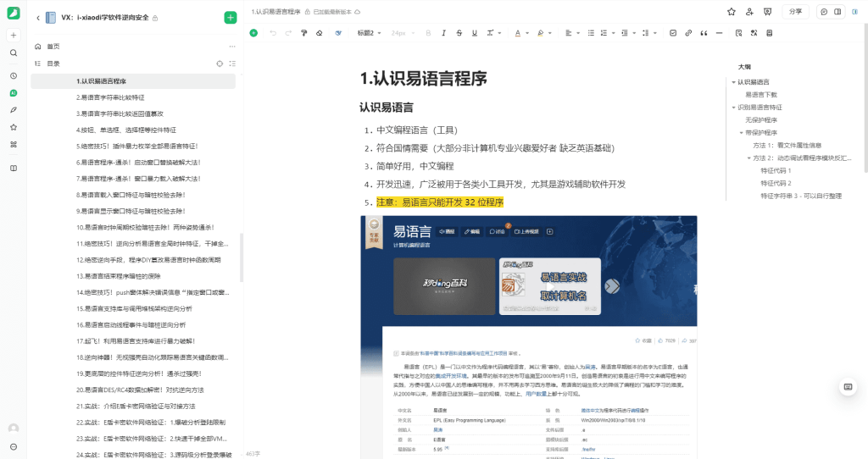This screenshot has width=868, height=459.
Task: Open the font color picker dropdown arrow
Action: pyautogui.click(x=527, y=33)
